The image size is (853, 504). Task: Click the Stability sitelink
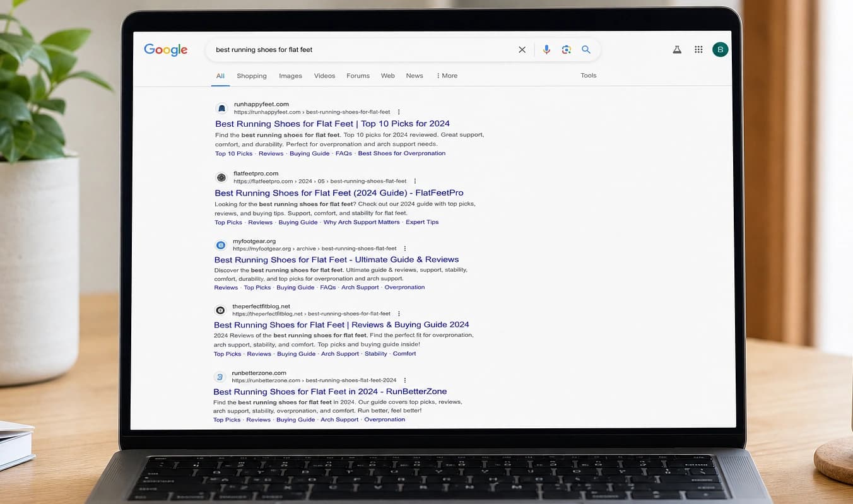coord(376,354)
